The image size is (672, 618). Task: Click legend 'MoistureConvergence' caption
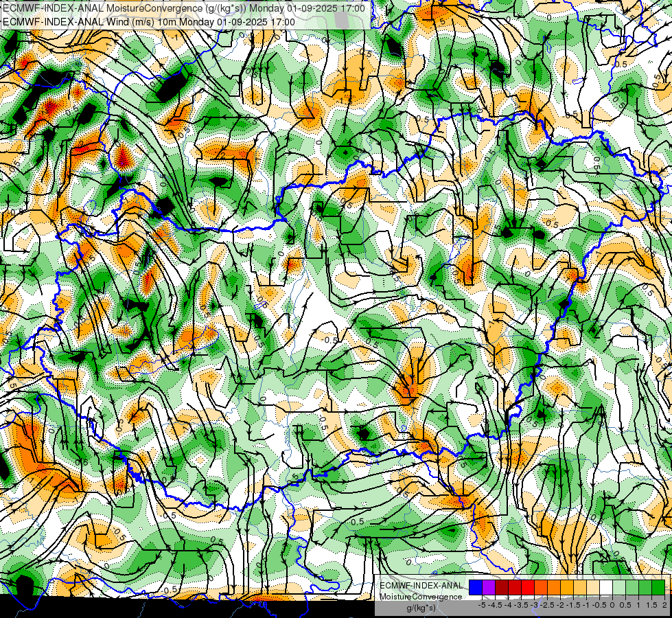click(421, 597)
